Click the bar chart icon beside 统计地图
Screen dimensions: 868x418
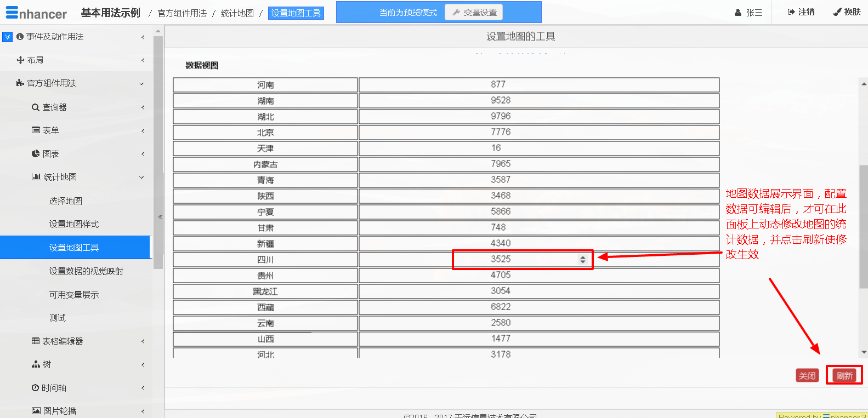tap(36, 177)
